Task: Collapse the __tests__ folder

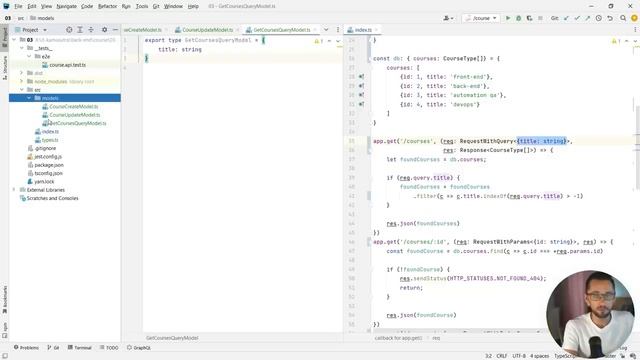Action: 22,48
